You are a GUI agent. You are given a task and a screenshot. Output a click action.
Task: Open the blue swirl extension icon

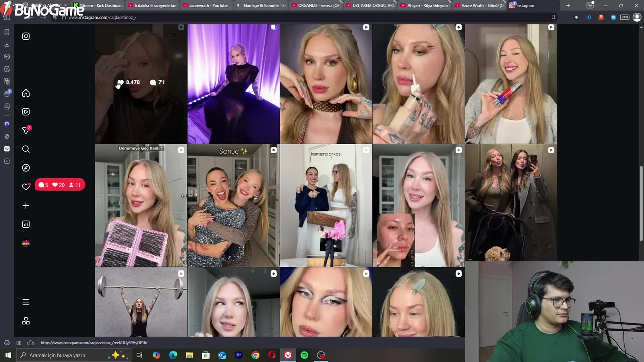pyautogui.click(x=613, y=17)
